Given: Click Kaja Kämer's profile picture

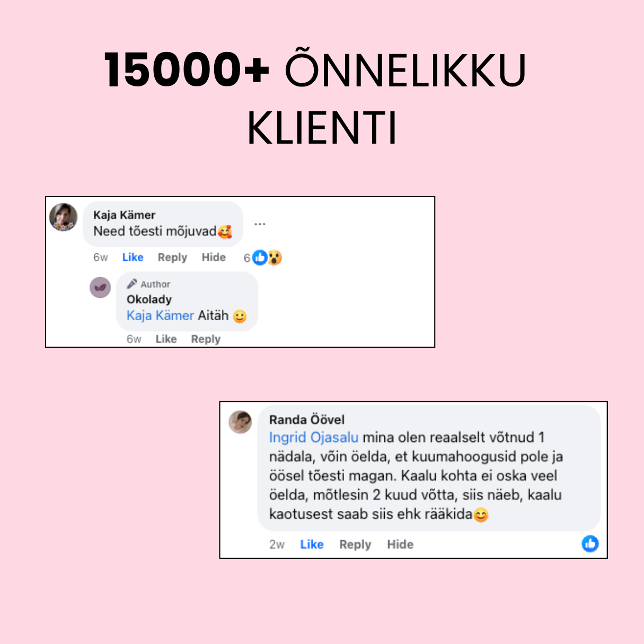Looking at the screenshot, I should pyautogui.click(x=63, y=217).
